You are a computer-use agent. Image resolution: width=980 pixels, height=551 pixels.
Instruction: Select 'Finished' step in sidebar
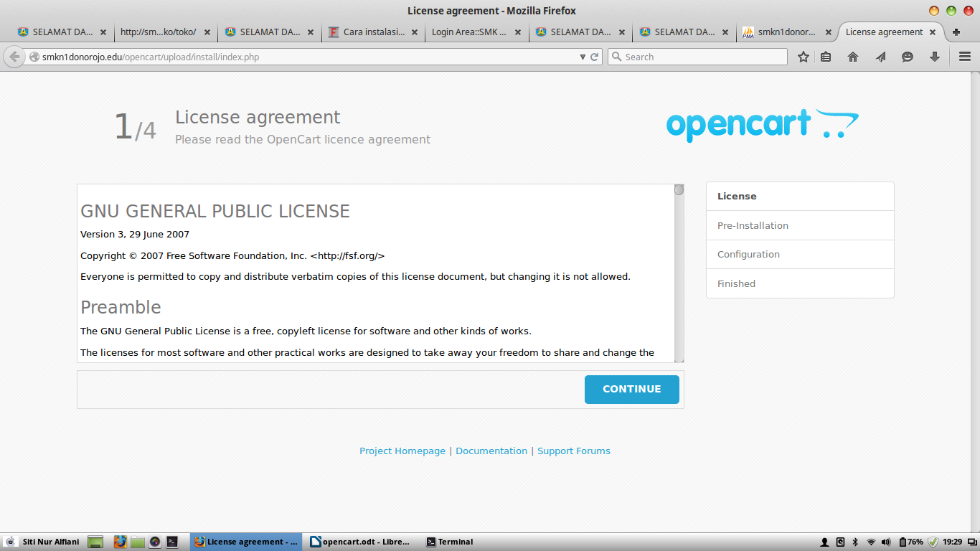(800, 283)
